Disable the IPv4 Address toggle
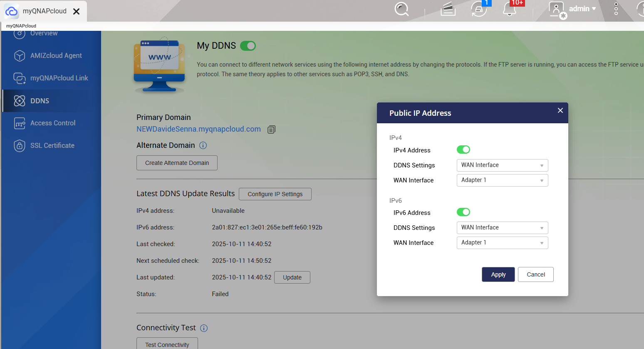 [x=463, y=150]
